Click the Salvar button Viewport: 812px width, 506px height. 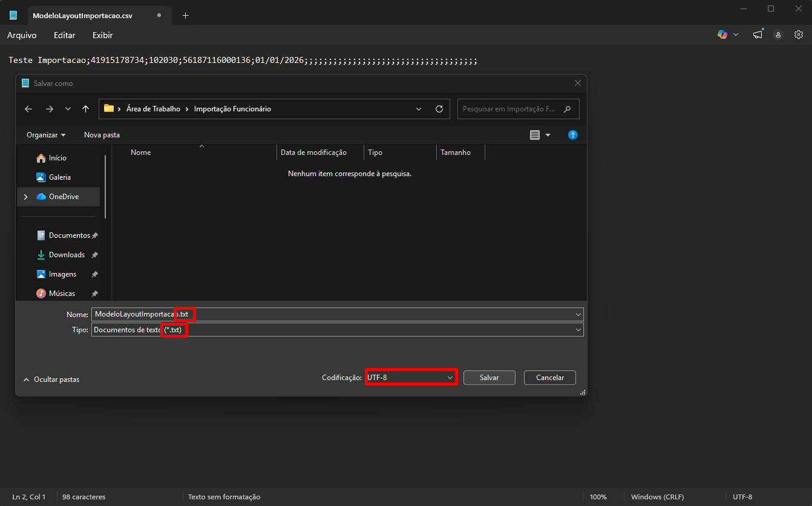pos(489,377)
